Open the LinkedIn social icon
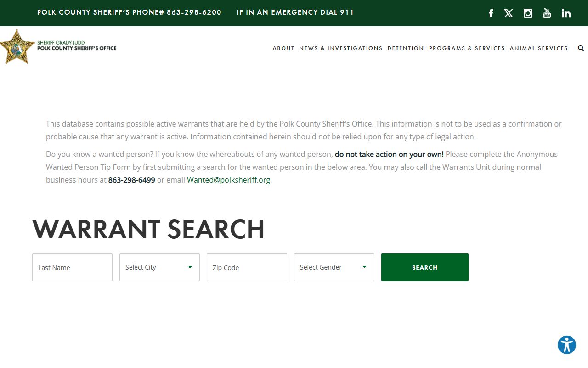 click(566, 13)
